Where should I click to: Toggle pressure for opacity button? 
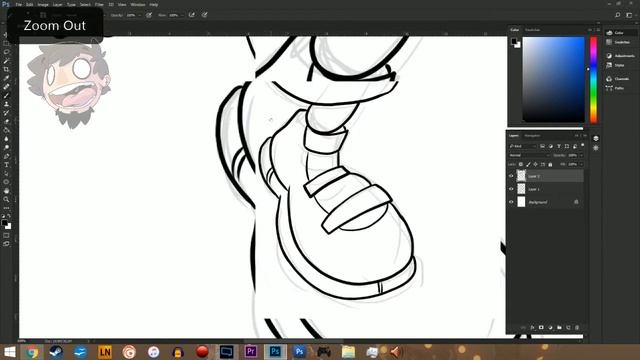(149, 15)
